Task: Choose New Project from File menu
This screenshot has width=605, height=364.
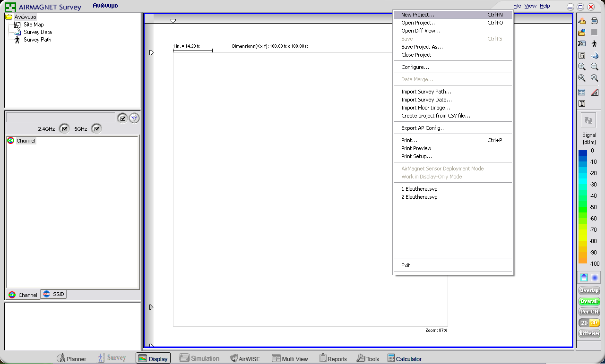Action: click(453, 15)
